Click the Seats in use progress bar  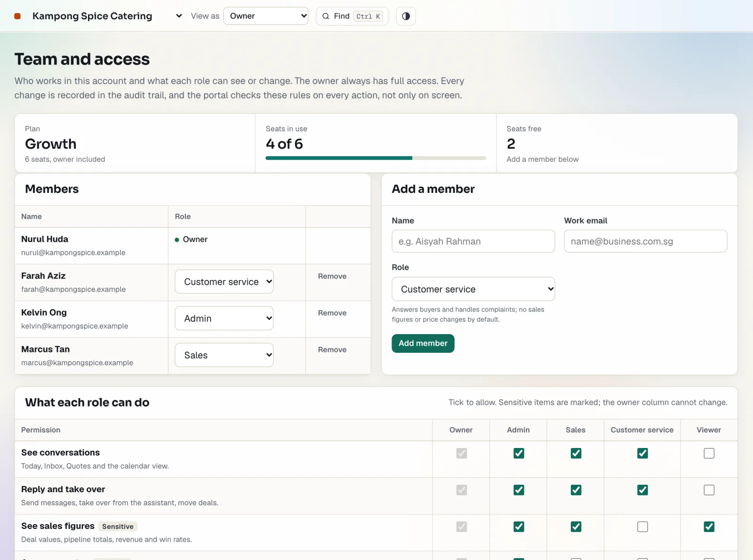(x=376, y=158)
